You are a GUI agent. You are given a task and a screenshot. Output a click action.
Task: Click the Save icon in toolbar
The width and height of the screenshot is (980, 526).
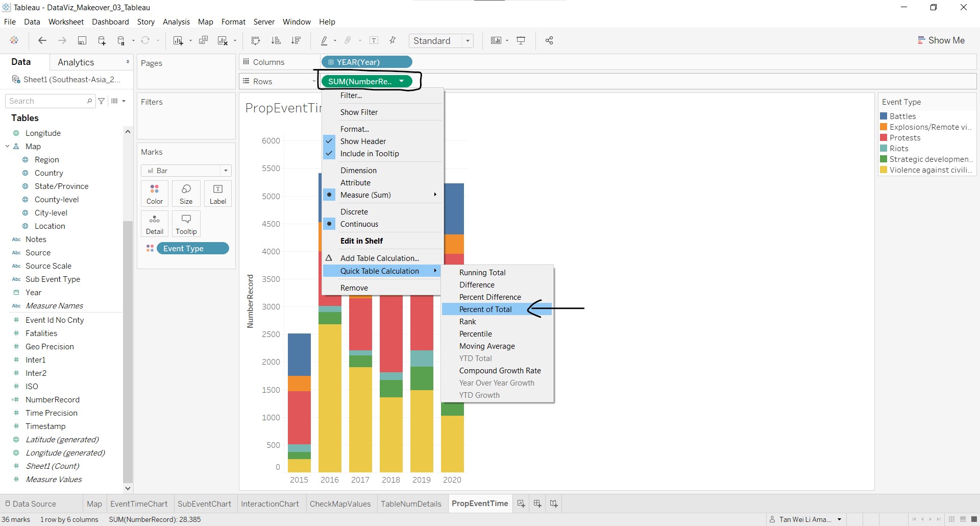tap(82, 41)
